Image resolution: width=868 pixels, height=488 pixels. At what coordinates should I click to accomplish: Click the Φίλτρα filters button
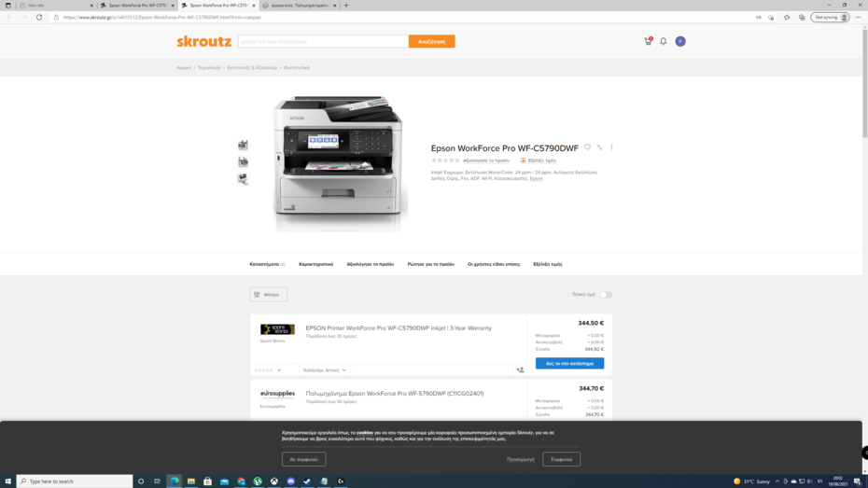(x=269, y=295)
